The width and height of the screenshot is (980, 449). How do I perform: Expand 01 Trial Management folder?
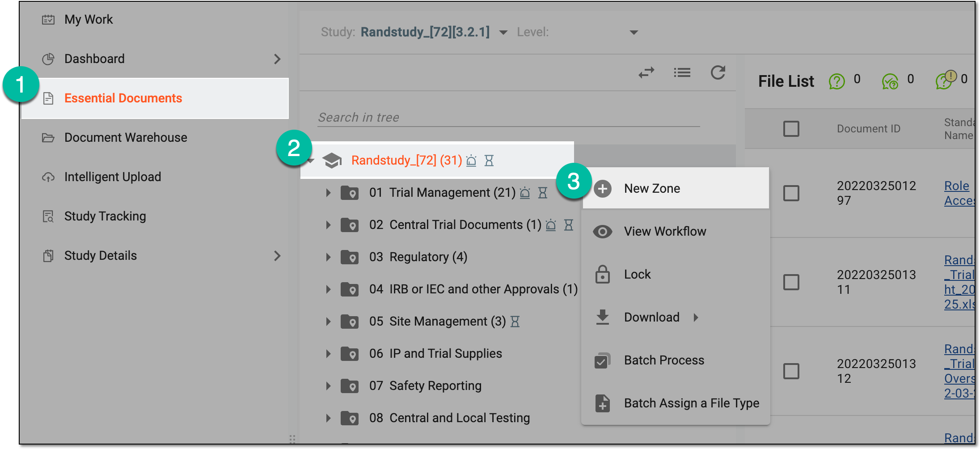point(328,193)
